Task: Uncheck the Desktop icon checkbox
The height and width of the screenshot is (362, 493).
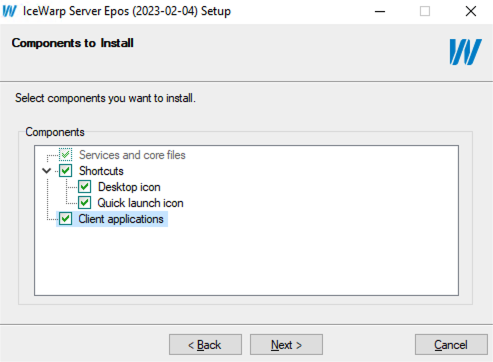Action: click(84, 187)
